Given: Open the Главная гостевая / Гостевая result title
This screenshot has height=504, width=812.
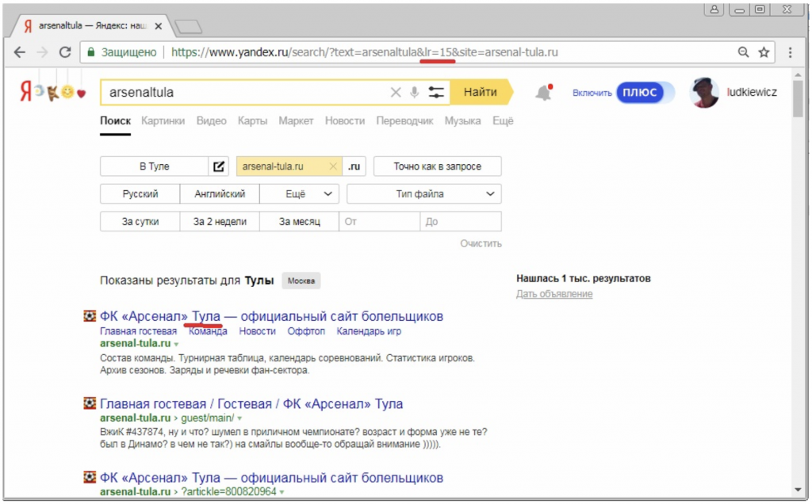Looking at the screenshot, I should [x=251, y=403].
